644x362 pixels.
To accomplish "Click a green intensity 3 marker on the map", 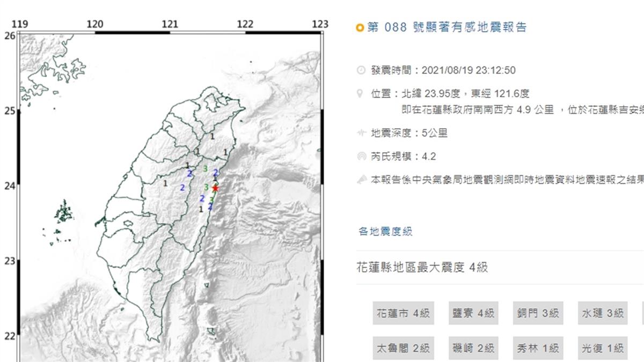I will pyautogui.click(x=207, y=167).
